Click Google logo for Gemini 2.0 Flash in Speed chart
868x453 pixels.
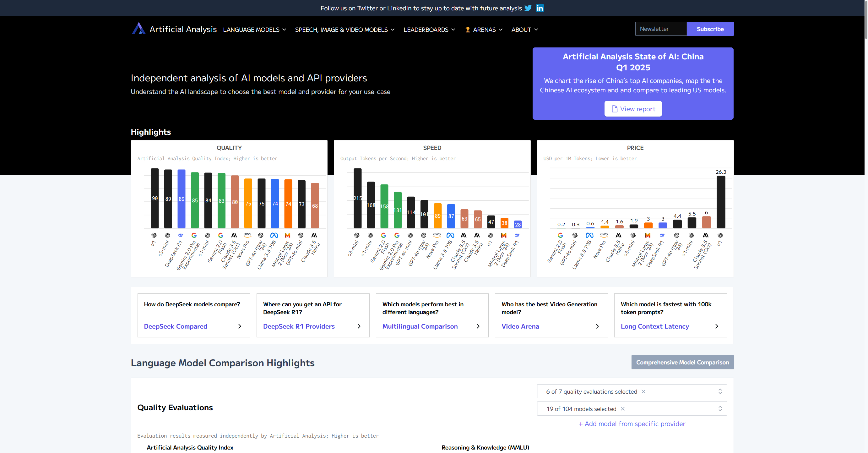click(383, 235)
